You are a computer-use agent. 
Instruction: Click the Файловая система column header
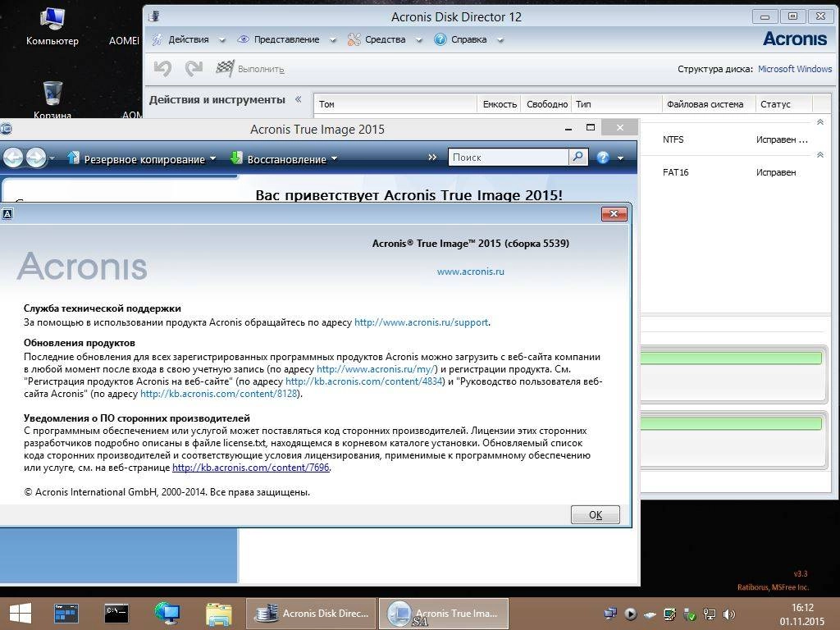click(709, 104)
